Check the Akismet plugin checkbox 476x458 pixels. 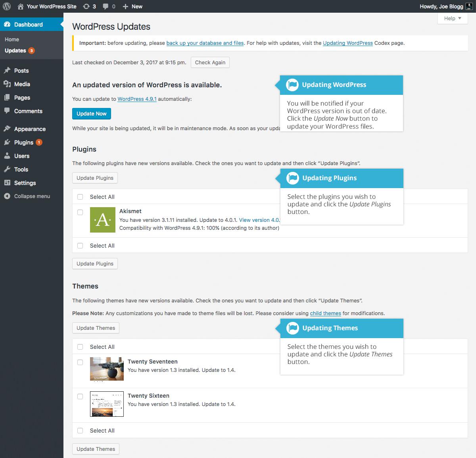[80, 212]
